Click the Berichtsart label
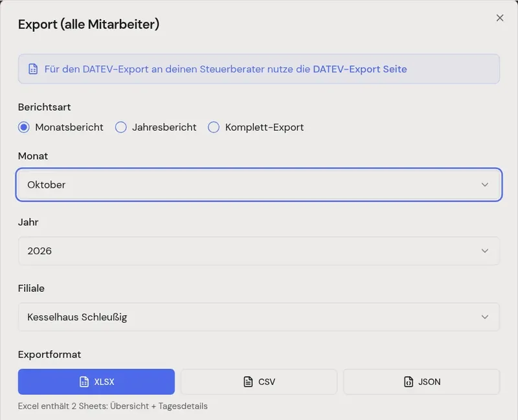The image size is (518, 420). click(44, 107)
